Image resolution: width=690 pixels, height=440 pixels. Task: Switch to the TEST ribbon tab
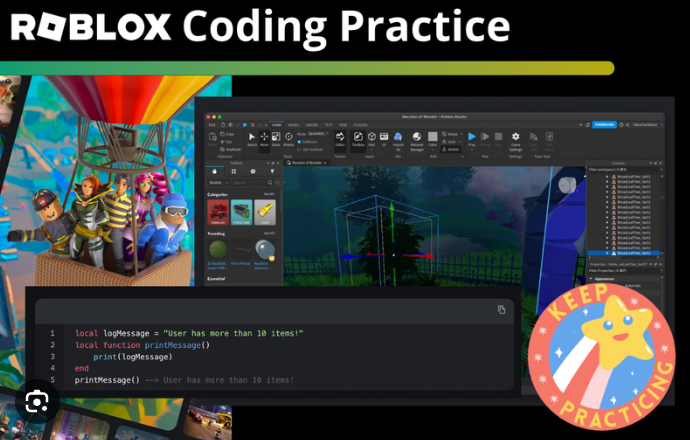pyautogui.click(x=328, y=125)
